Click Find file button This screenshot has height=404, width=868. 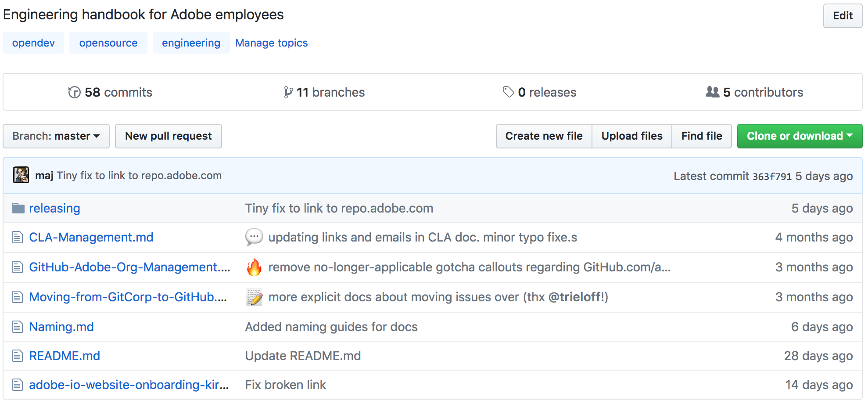tap(702, 136)
